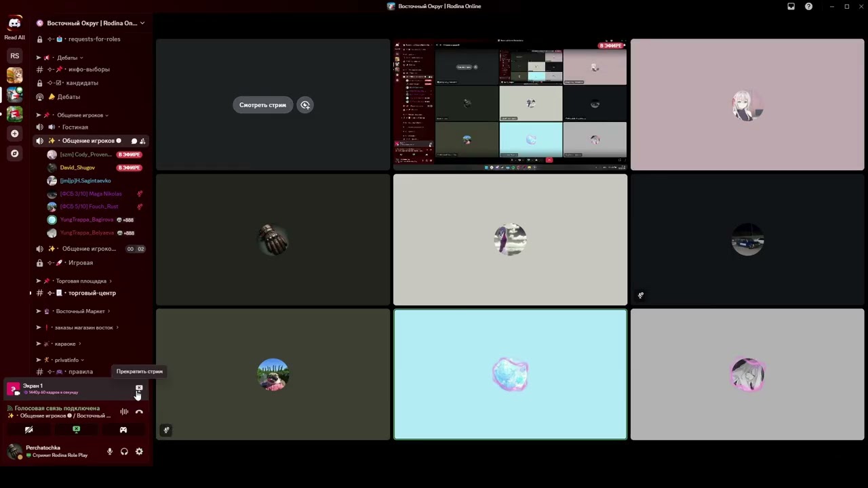Viewport: 868px width, 488px height.
Task: Open the live stream preview thumbnail
Action: 510,104
